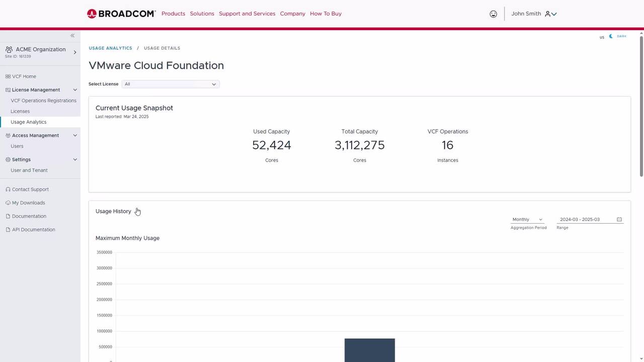Expand the ACME Organization switcher
Viewport: 644px width, 362px height.
pos(75,52)
